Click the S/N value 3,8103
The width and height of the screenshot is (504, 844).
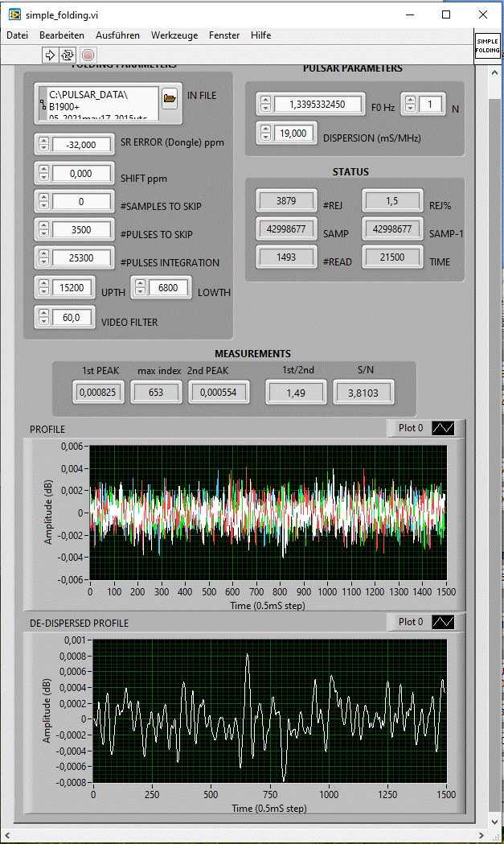(363, 393)
